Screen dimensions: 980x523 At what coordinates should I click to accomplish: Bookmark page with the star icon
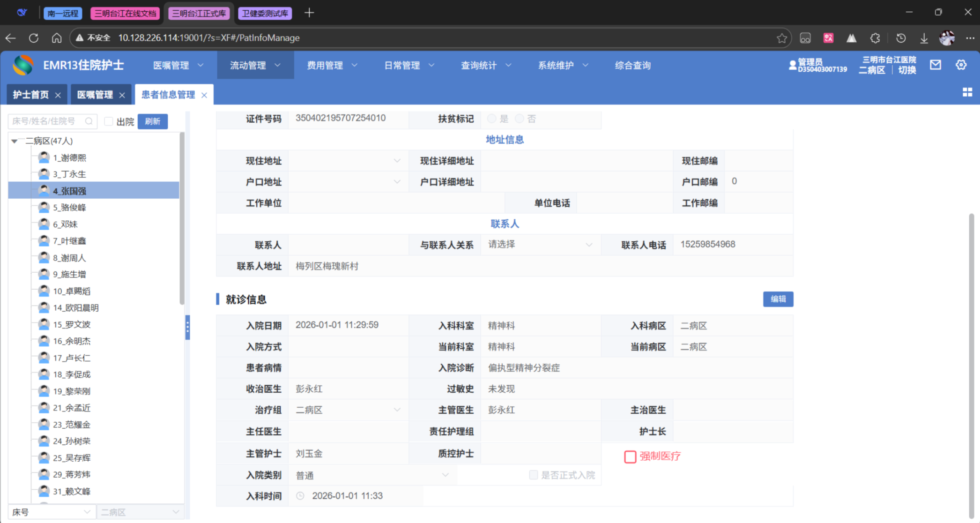click(781, 38)
